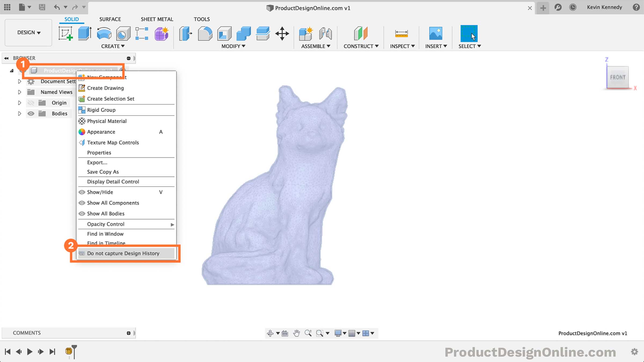Choose Physical Material menu entry

tap(126, 121)
